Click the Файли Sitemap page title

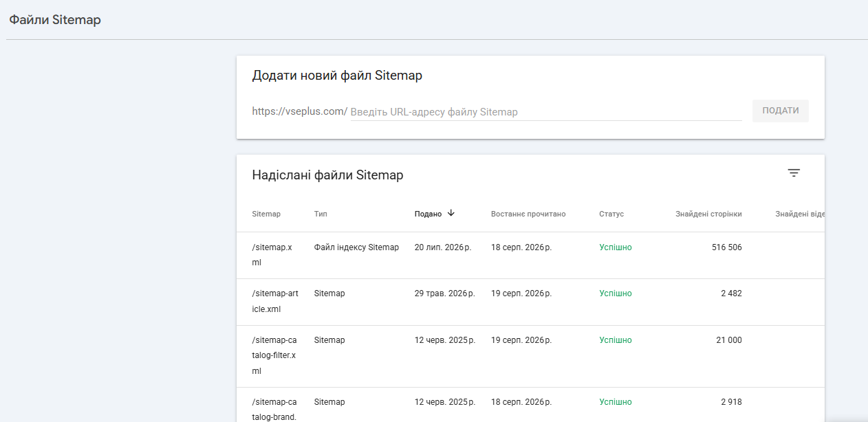55,20
